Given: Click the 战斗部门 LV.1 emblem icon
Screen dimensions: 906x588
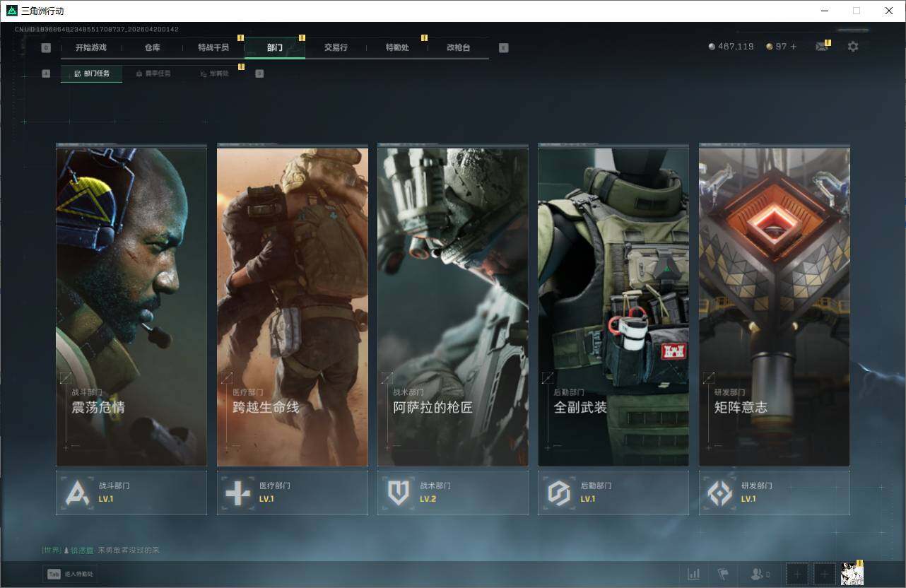Looking at the screenshot, I should [78, 493].
